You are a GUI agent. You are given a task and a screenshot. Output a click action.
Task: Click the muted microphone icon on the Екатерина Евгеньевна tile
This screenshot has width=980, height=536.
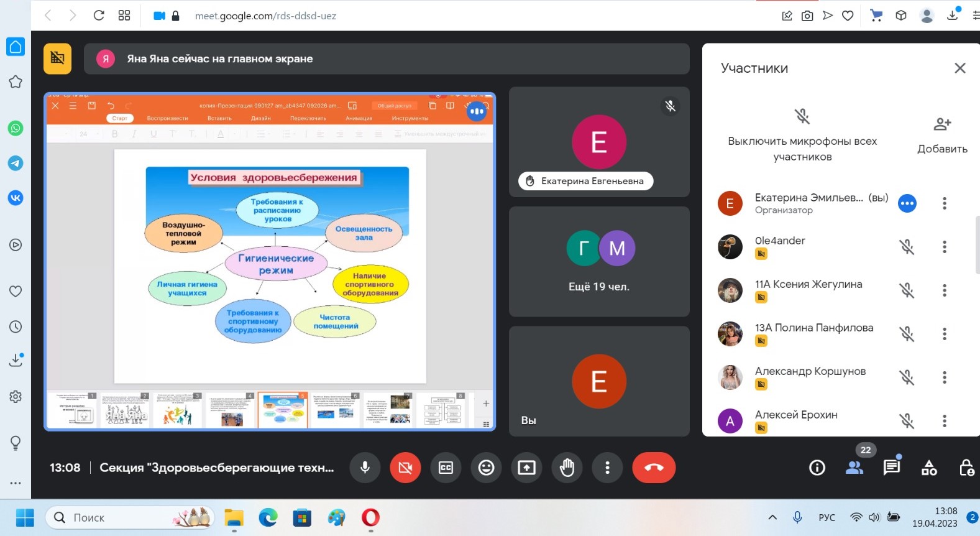pyautogui.click(x=670, y=106)
